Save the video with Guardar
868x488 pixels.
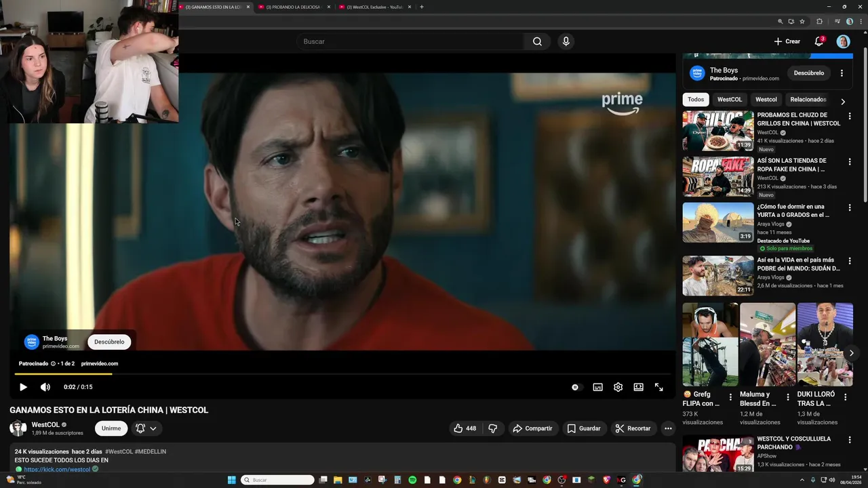[584, 428]
